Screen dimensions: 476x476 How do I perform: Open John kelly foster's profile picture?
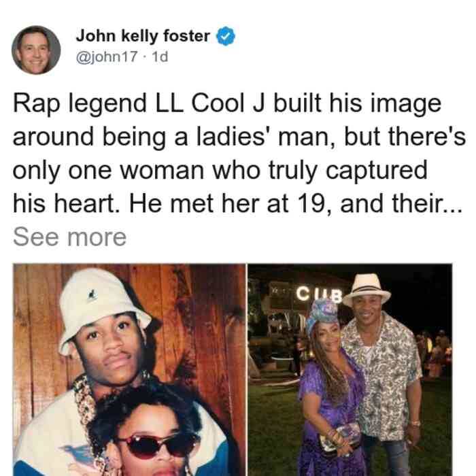pos(36,50)
